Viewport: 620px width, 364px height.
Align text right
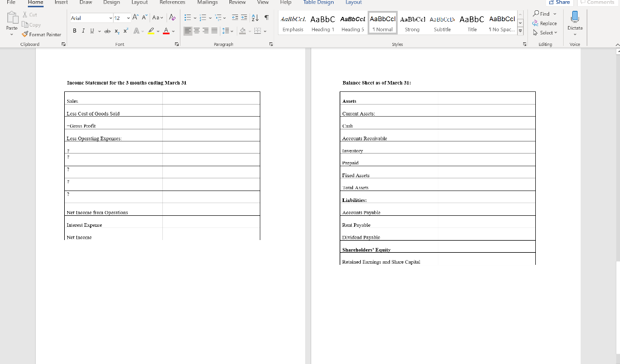(205, 31)
